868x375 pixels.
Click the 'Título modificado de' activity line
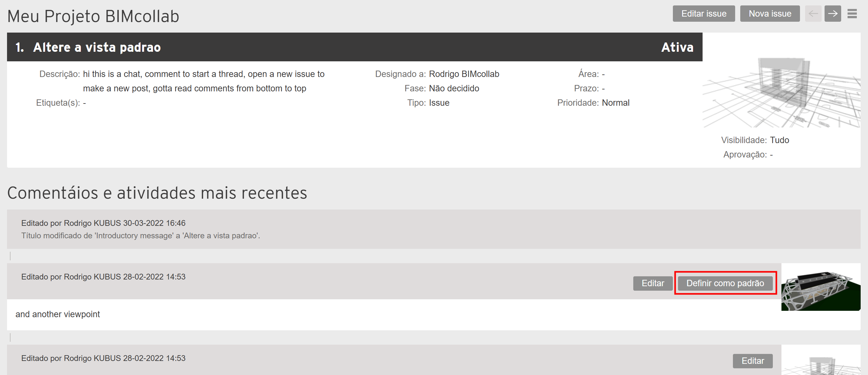click(x=141, y=235)
